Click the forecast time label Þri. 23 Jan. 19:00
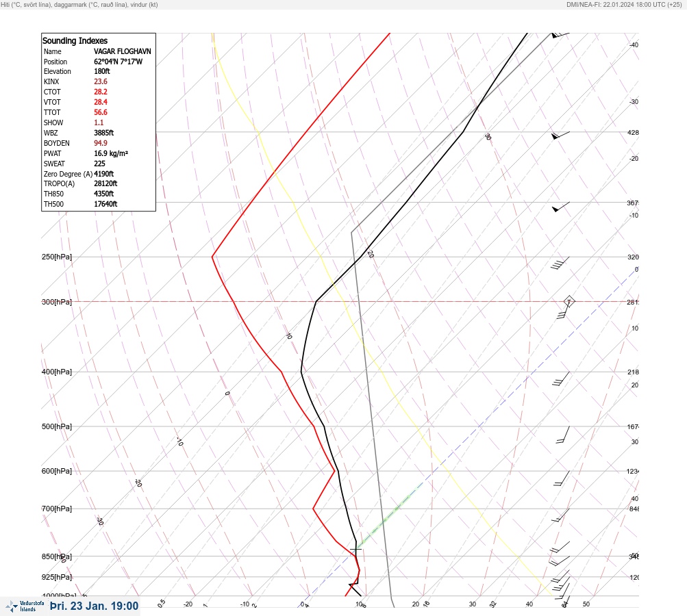Screen dimensions: 687x616 coord(95,606)
